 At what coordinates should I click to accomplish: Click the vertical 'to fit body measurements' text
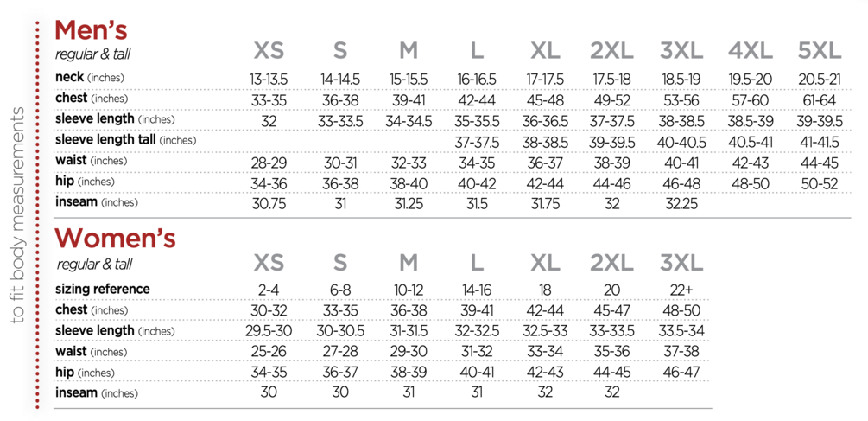18,215
